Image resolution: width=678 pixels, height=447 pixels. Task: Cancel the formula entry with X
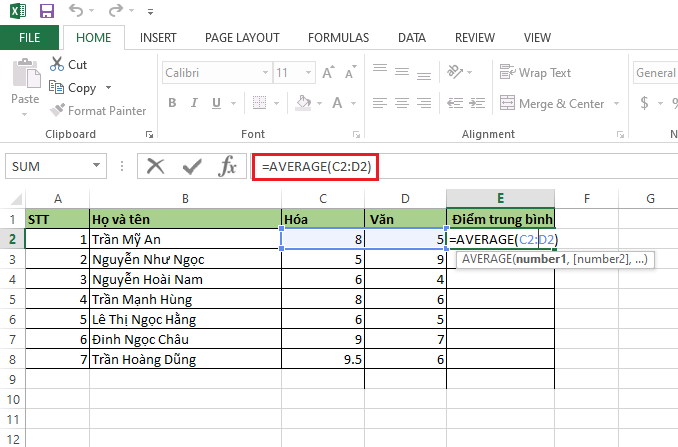click(x=155, y=166)
